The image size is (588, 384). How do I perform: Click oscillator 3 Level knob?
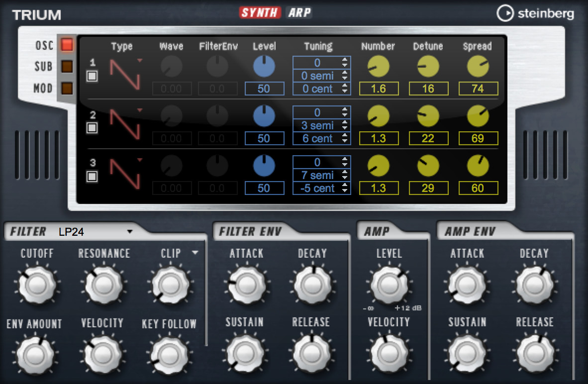(x=264, y=166)
